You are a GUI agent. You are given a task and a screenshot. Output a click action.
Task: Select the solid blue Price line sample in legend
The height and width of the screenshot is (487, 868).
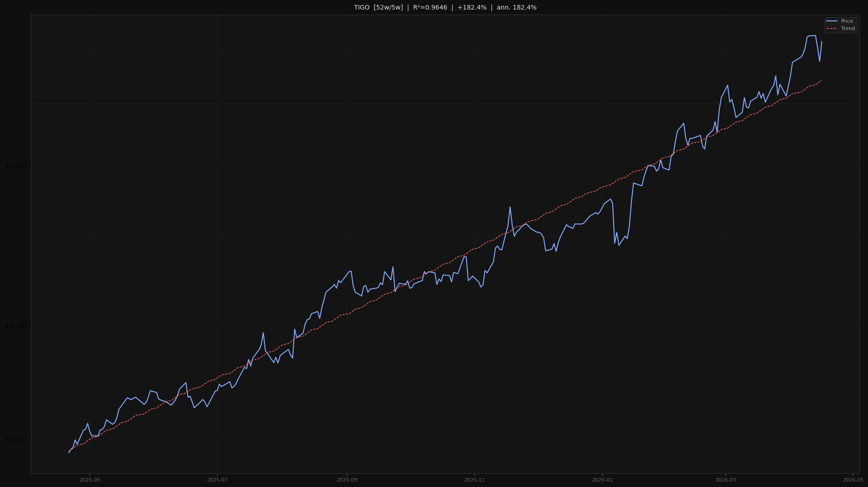[832, 21]
